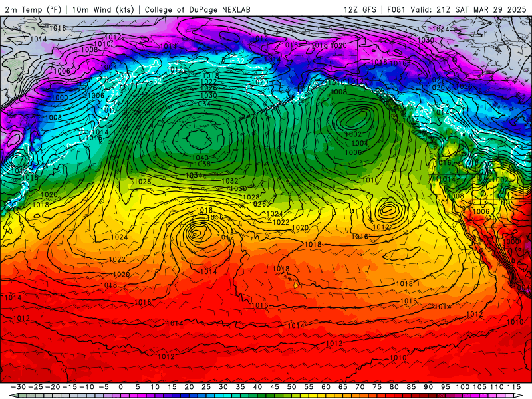Select the 80 tick on the temperature scale
Viewport: 532px width, 399px height.
pos(394,387)
